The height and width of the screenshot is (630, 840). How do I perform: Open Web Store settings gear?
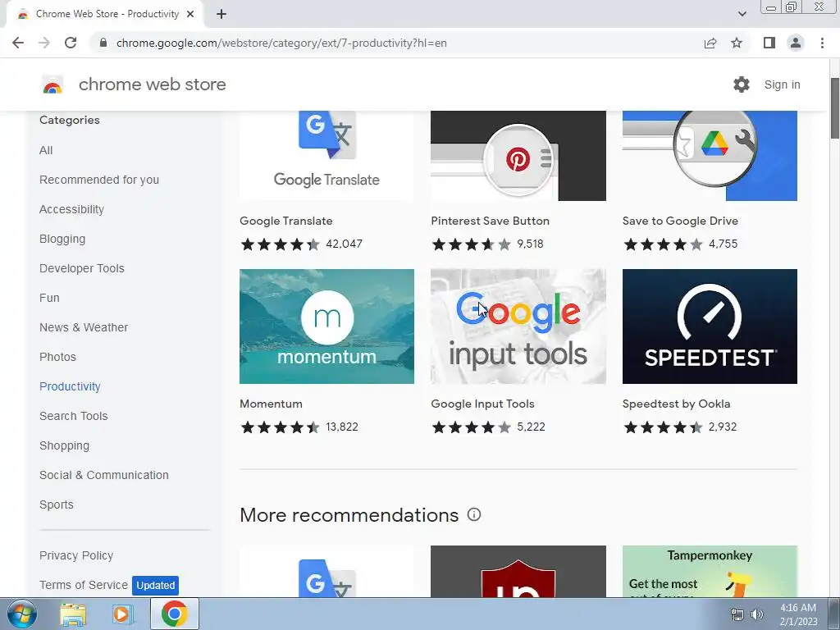[742, 84]
